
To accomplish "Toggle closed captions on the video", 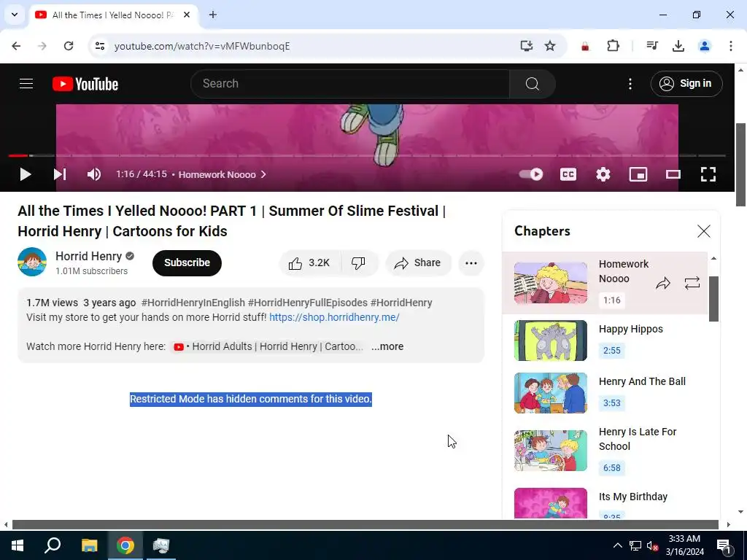I will pos(568,174).
